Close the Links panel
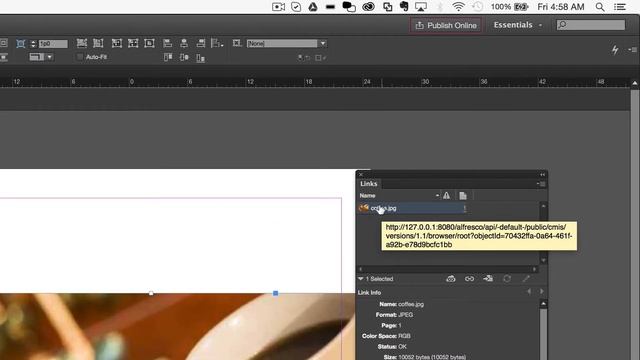640x360 pixels. 360,174
